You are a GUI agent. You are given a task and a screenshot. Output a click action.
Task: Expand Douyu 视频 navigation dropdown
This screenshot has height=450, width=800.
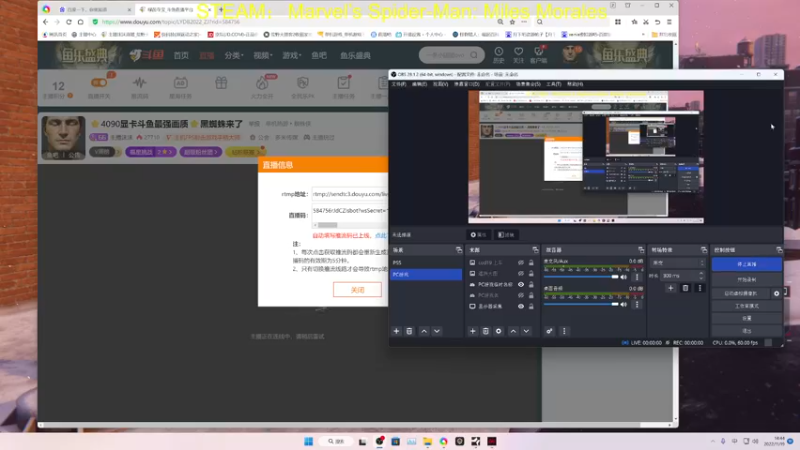coord(263,55)
